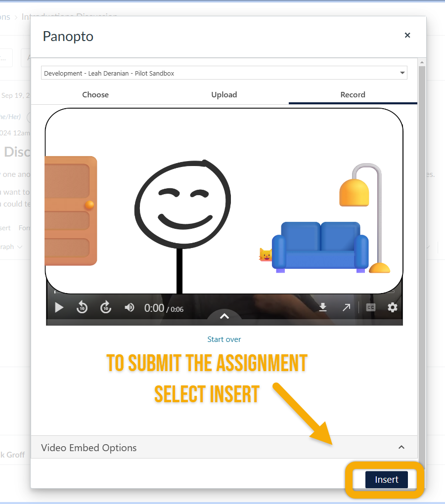Click the video preview thumbnail
Viewport: 445px width, 504px height.
tap(224, 201)
